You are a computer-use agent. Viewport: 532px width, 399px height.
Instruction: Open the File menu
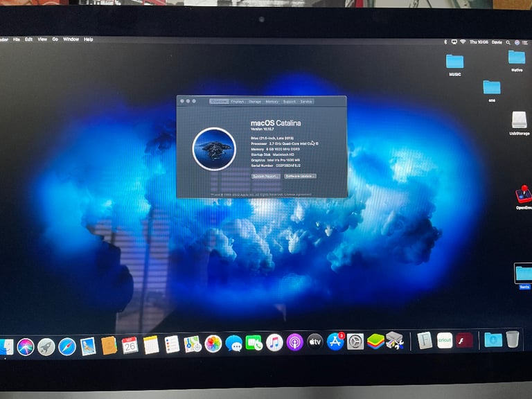point(17,39)
